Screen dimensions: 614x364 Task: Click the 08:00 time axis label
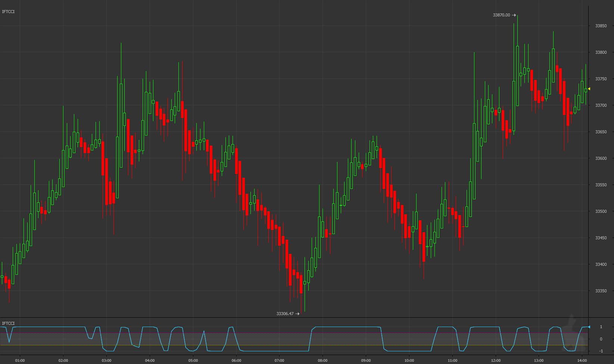tap(322, 360)
